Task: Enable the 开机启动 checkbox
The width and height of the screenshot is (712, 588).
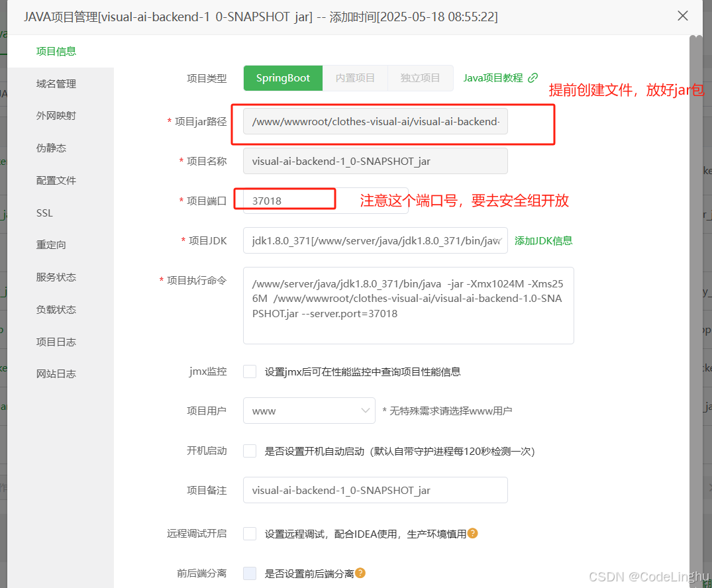Action: [250, 451]
